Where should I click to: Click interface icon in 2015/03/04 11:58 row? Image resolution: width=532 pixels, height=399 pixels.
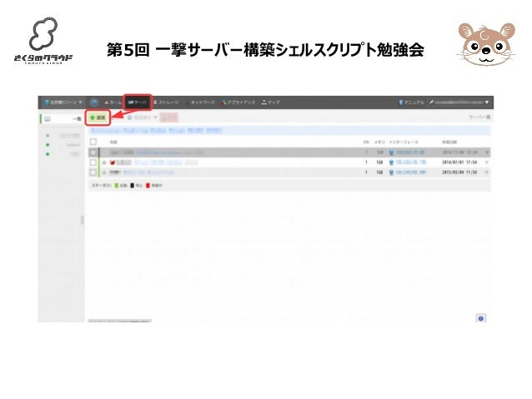tap(391, 172)
